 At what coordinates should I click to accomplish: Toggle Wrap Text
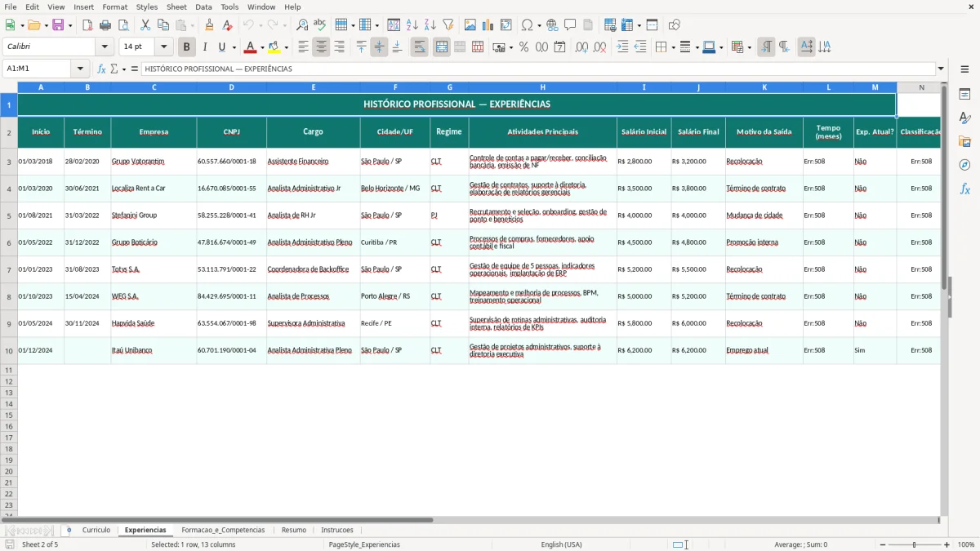420,47
